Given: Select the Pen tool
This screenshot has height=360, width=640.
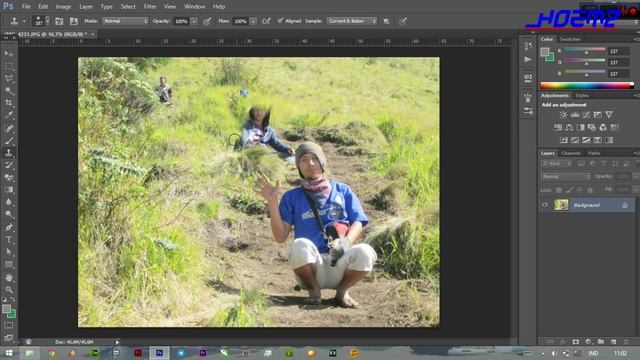Looking at the screenshot, I should tap(9, 227).
